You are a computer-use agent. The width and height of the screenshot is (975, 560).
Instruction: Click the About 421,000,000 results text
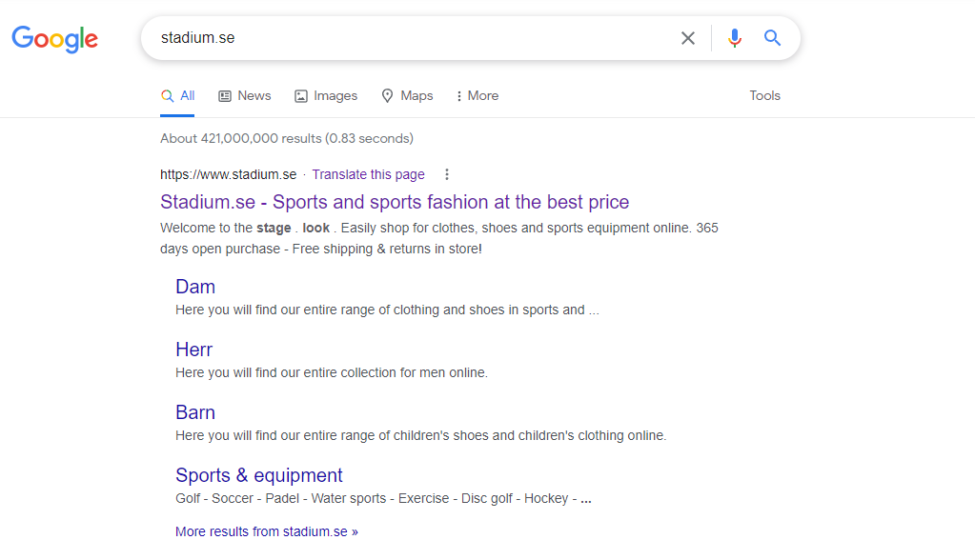point(287,139)
